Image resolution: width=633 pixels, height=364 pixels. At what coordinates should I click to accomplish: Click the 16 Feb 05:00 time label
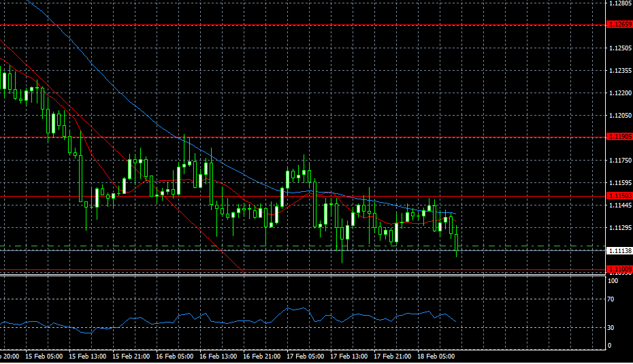tap(175, 357)
